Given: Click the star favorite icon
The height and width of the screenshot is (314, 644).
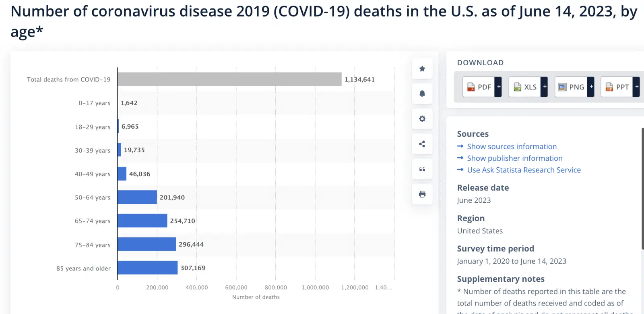Looking at the screenshot, I should [x=422, y=69].
